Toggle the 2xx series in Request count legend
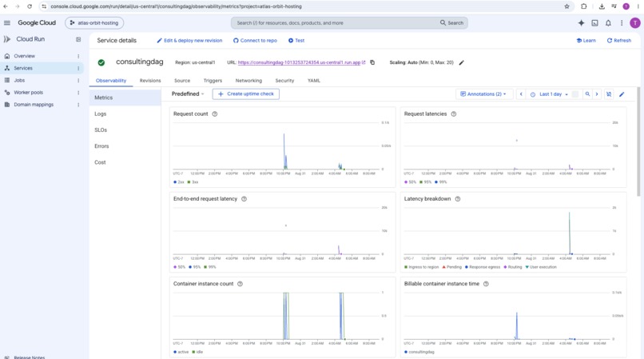644x359 pixels. point(179,181)
